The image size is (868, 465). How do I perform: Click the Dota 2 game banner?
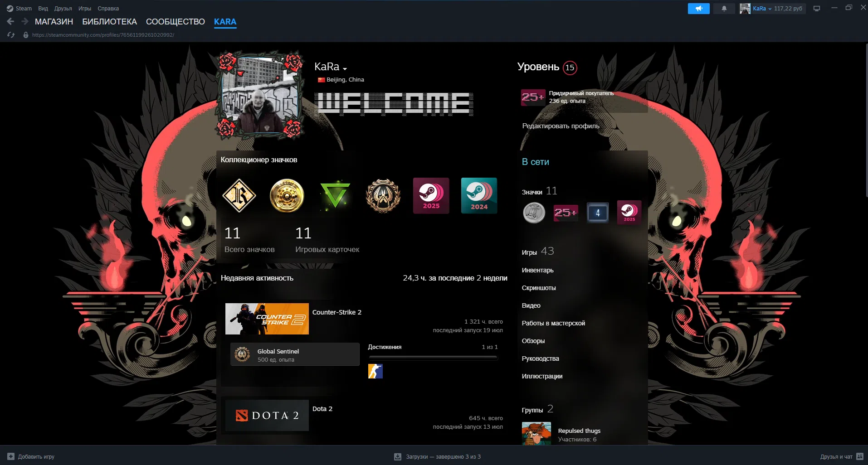pos(267,415)
